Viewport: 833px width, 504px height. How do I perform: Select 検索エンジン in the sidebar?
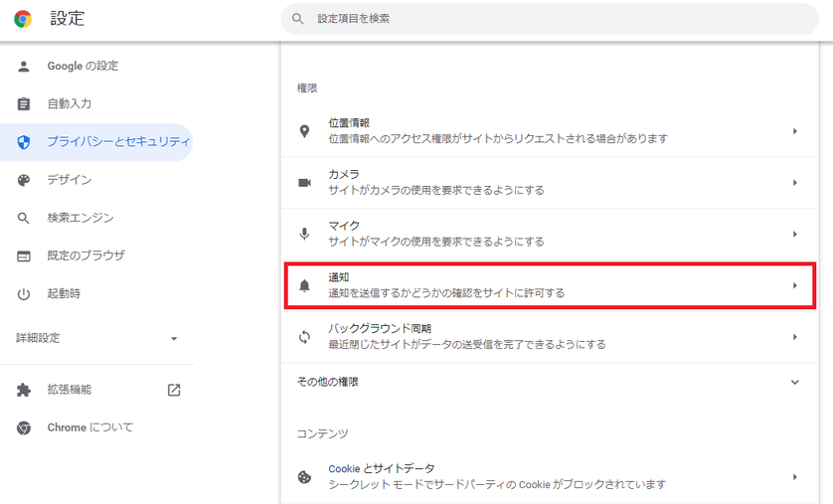coord(81,218)
